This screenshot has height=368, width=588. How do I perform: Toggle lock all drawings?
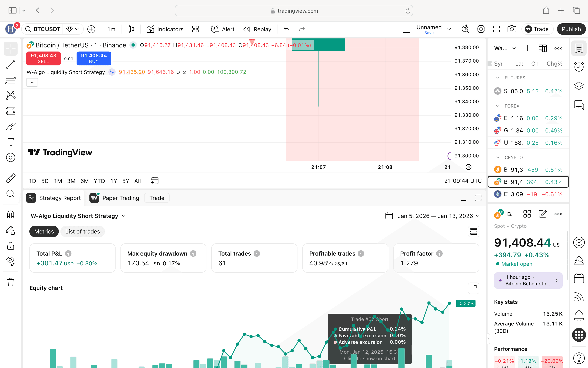pyautogui.click(x=10, y=246)
